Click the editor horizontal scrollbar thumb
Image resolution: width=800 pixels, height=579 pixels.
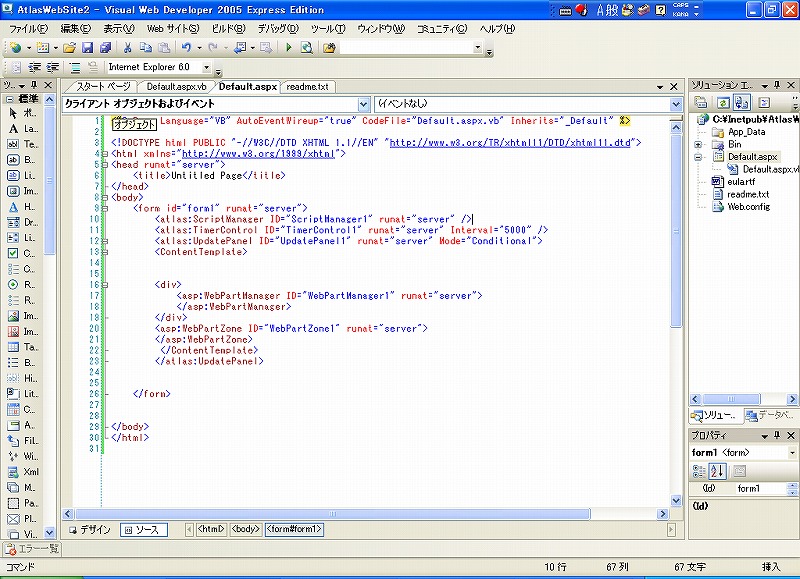click(x=332, y=514)
